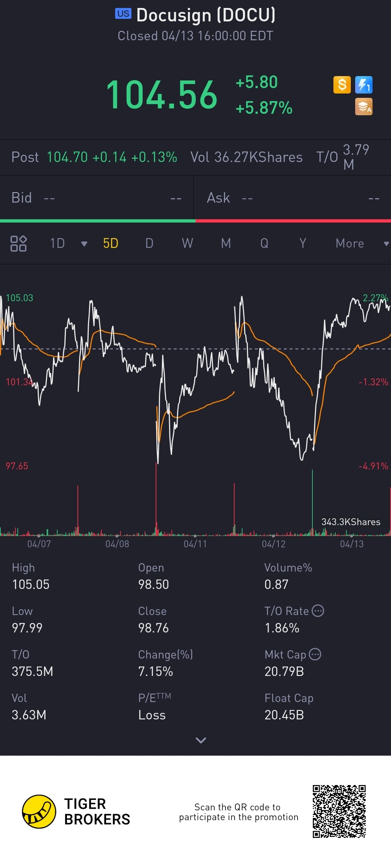Image resolution: width=391 pixels, height=868 pixels.
Task: Tap the US market flag badge
Action: point(123,14)
